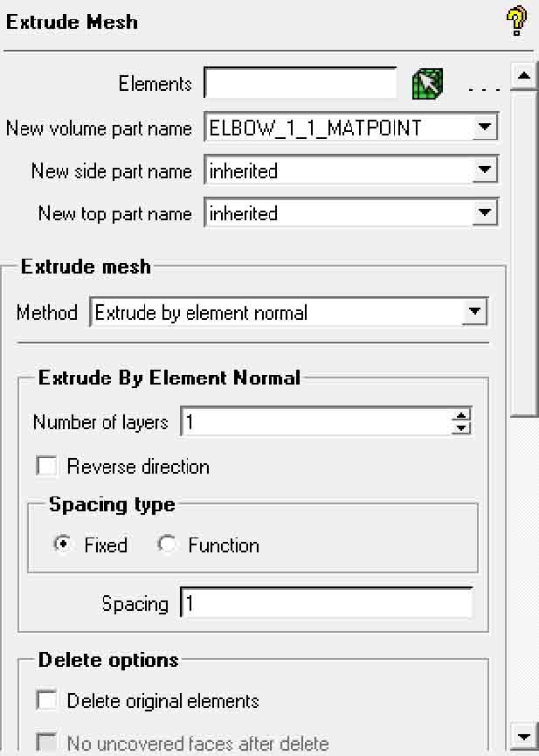
Task: Open the New top part name dropdown
Action: (x=485, y=212)
